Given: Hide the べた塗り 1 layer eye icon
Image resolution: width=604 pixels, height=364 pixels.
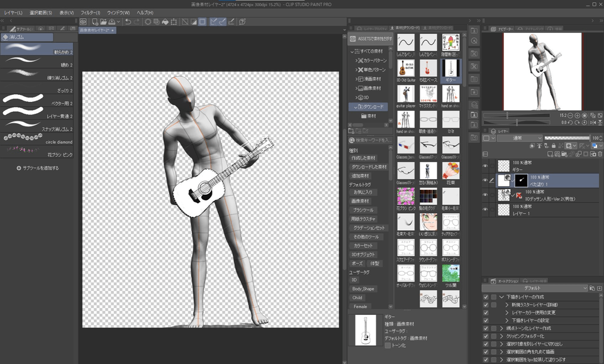Looking at the screenshot, I should (485, 180).
